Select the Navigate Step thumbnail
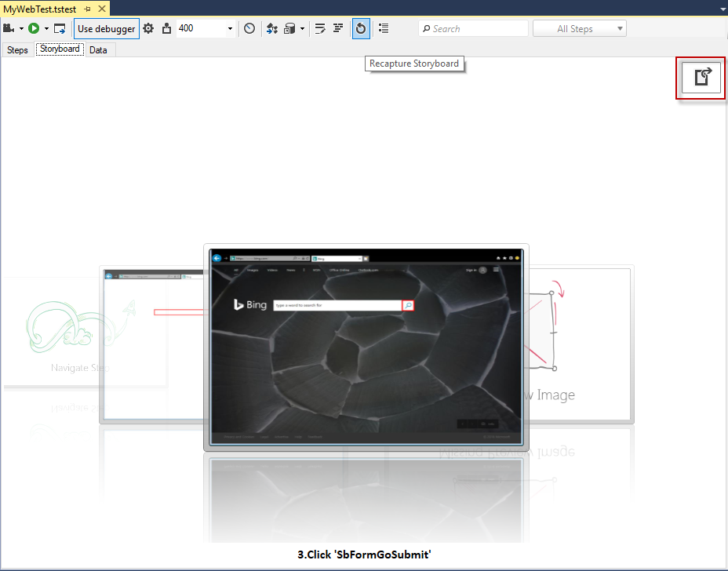 click(x=51, y=332)
